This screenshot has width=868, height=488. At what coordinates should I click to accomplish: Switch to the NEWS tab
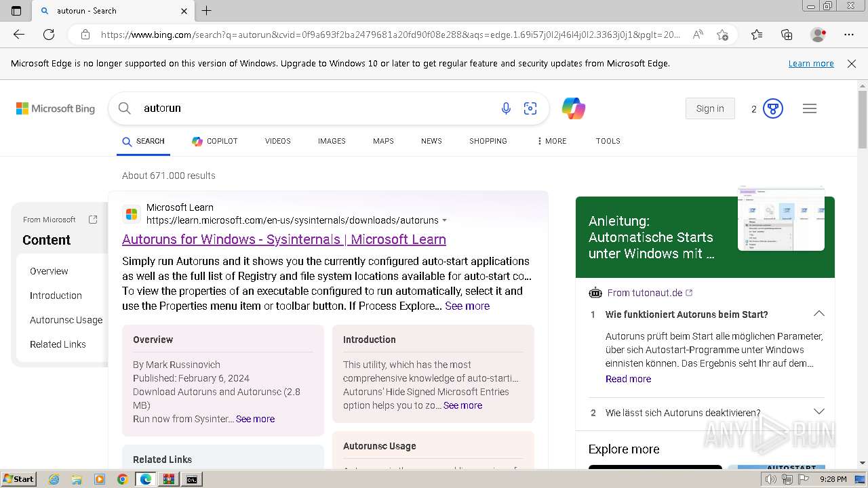431,141
